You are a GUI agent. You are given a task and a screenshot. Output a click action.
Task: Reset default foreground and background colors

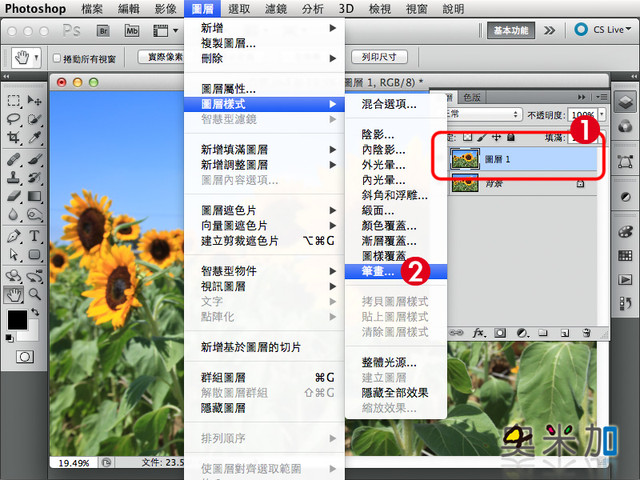tap(9, 338)
